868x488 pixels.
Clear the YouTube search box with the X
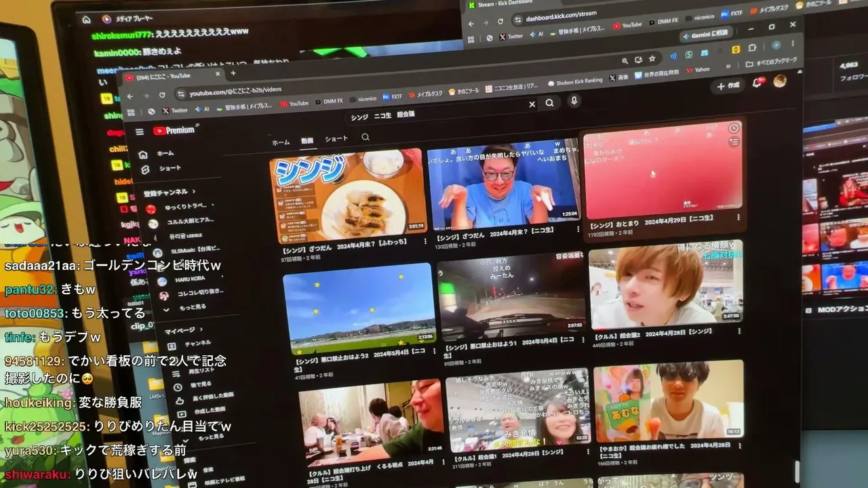(x=532, y=104)
